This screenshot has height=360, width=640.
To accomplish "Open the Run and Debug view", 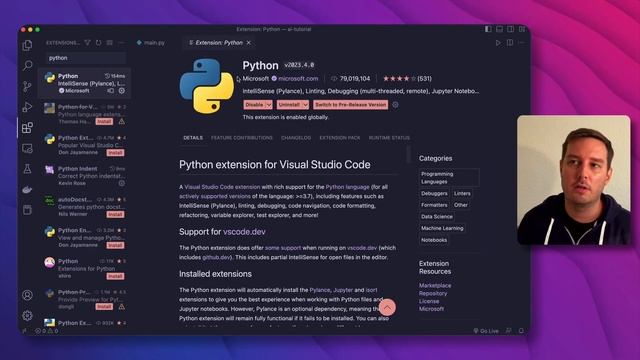I will (x=27, y=107).
